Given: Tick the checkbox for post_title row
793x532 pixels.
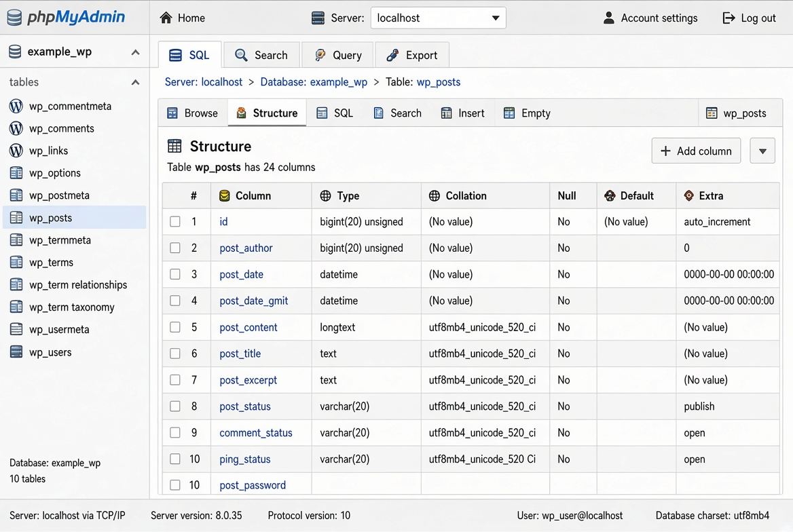Looking at the screenshot, I should (x=175, y=354).
